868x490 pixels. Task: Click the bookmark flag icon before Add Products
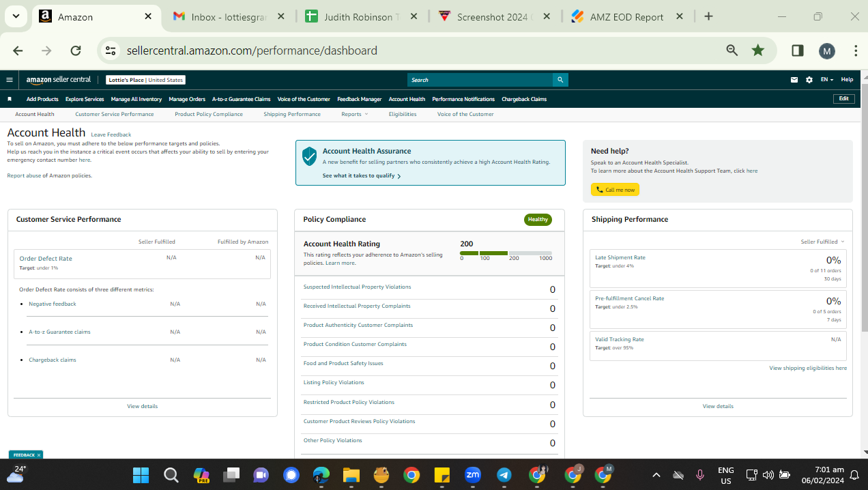click(x=10, y=99)
